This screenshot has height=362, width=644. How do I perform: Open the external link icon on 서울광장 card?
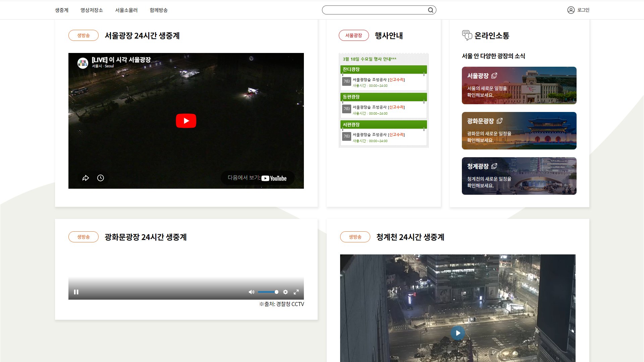[495, 75]
